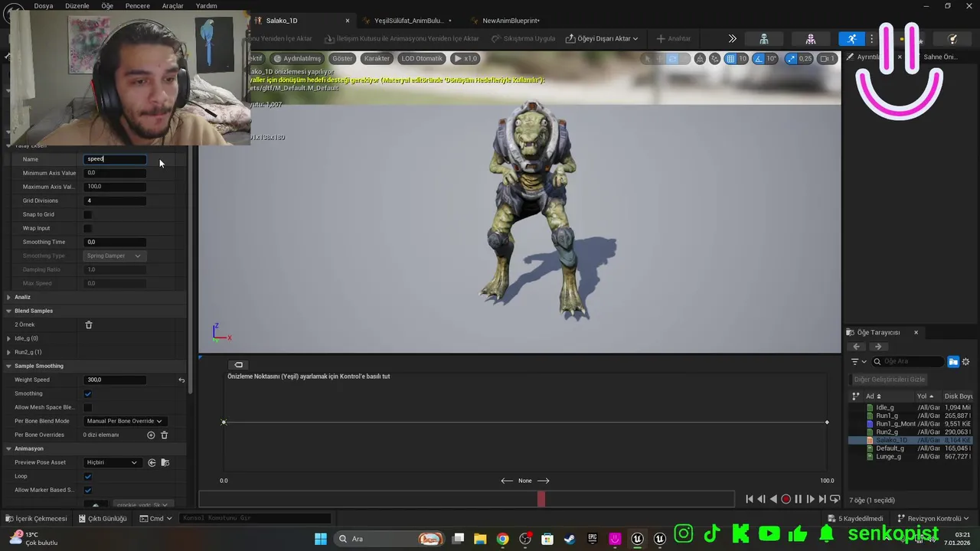Jump to end of animation
The image size is (980, 551).
822,499
